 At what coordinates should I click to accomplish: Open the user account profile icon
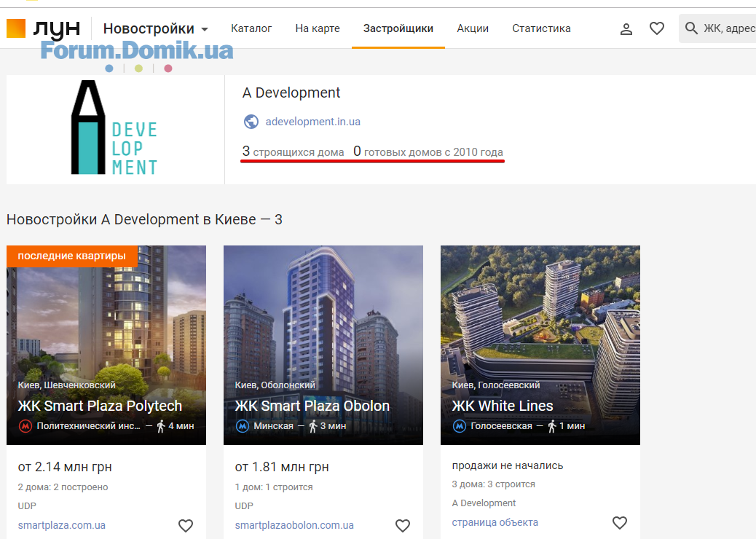[626, 29]
